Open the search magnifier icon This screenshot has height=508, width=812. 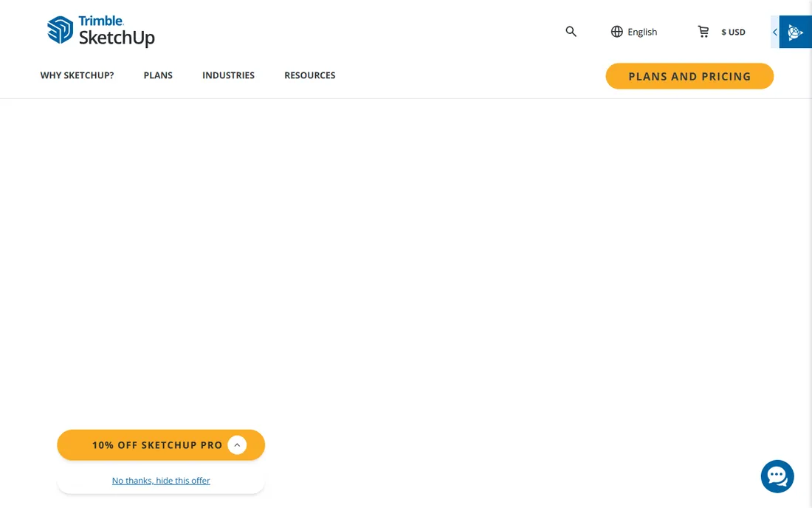[571, 32]
